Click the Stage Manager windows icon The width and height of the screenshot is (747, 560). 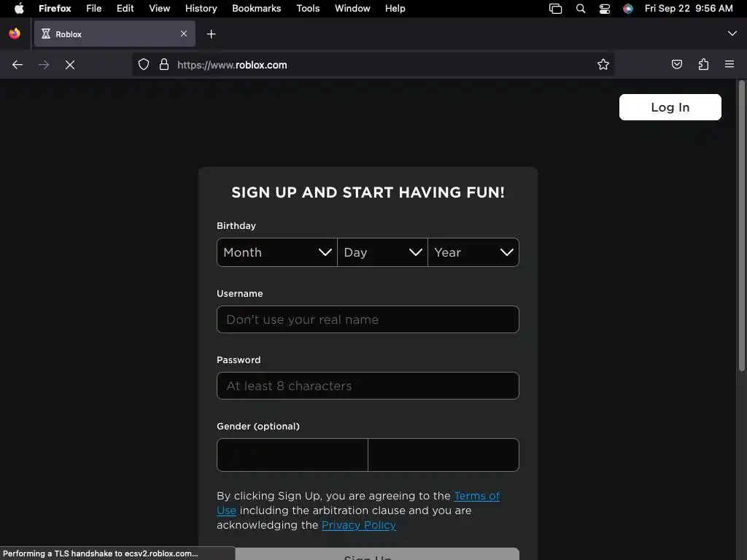[x=555, y=8]
